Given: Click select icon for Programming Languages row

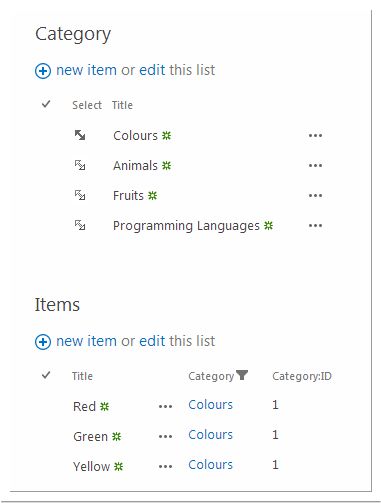Looking at the screenshot, I should (80, 225).
